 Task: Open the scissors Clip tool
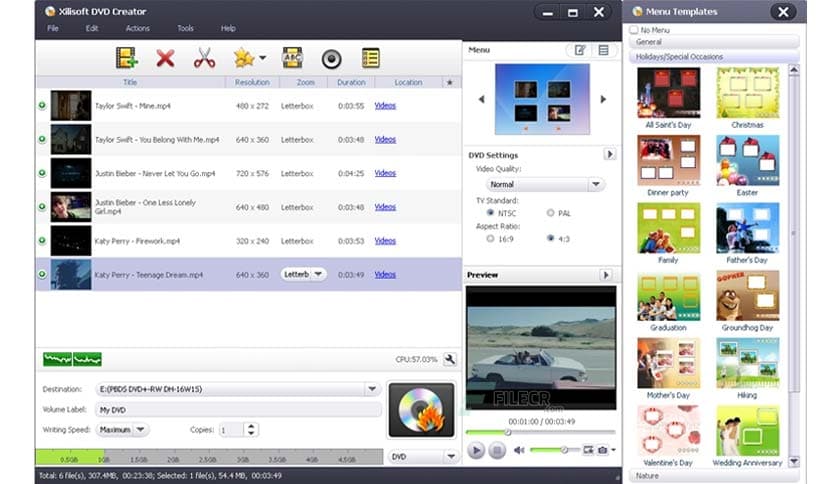204,58
